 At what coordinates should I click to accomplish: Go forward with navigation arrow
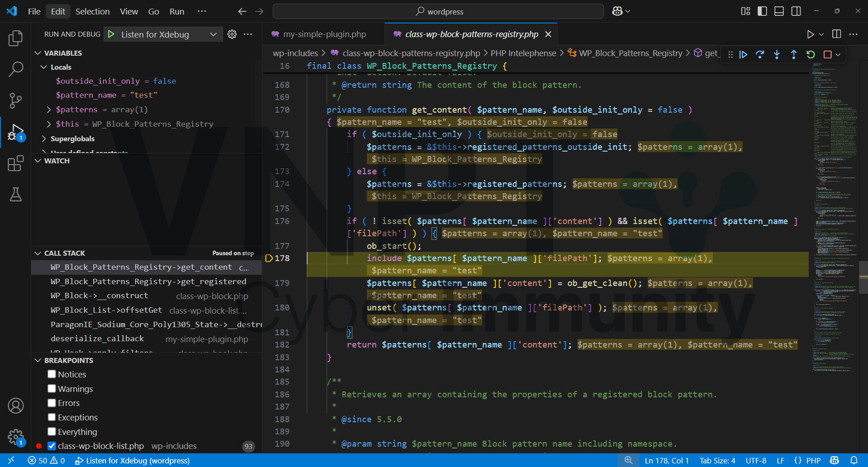point(259,11)
